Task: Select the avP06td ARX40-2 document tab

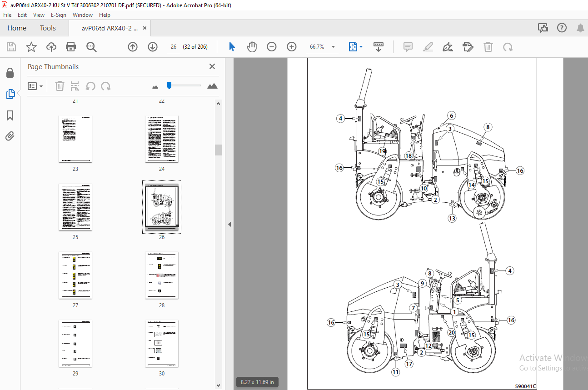Action: tap(110, 28)
